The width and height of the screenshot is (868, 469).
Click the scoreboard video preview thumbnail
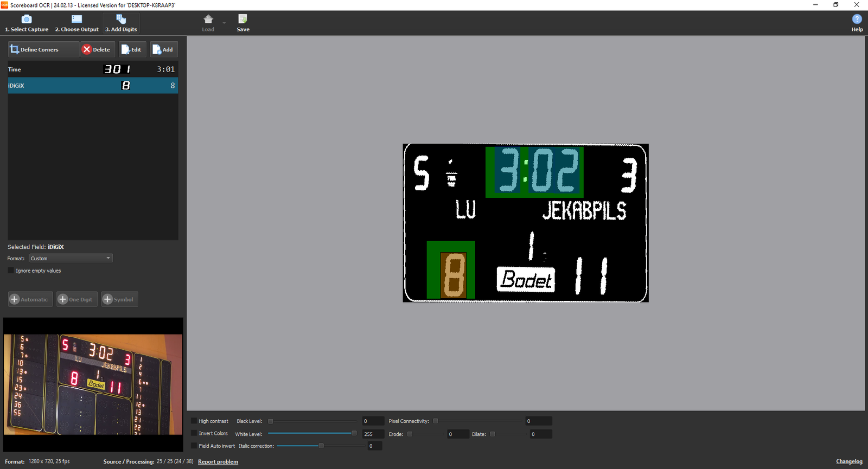tap(93, 384)
